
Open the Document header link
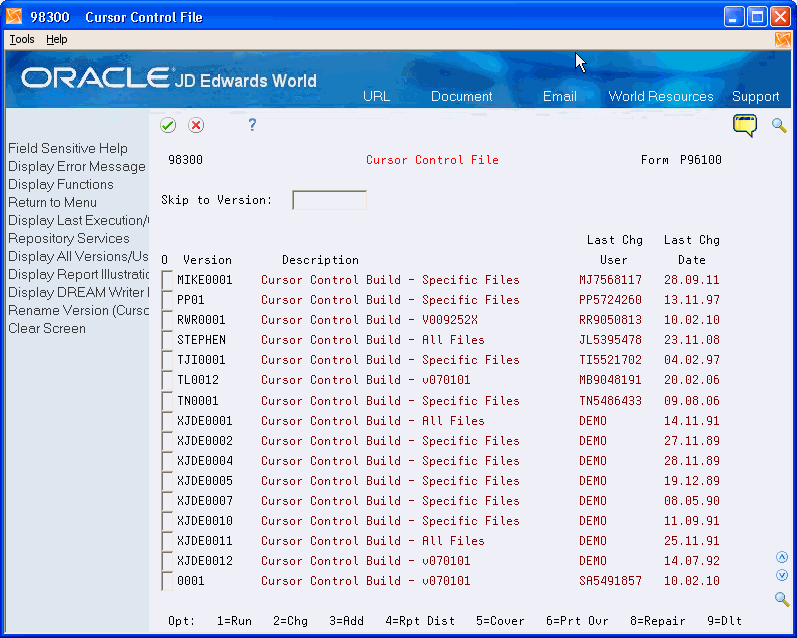(462, 97)
